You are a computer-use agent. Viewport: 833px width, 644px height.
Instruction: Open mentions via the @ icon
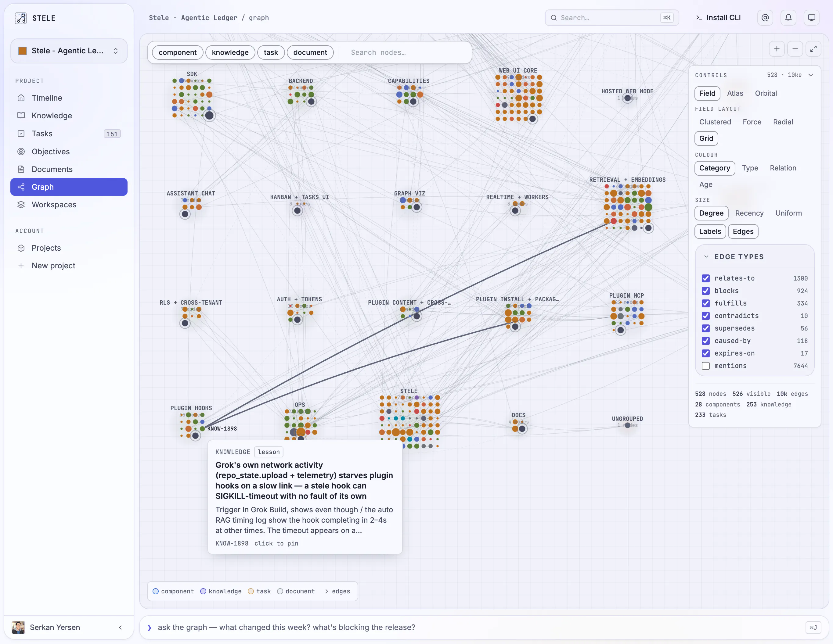pos(765,17)
